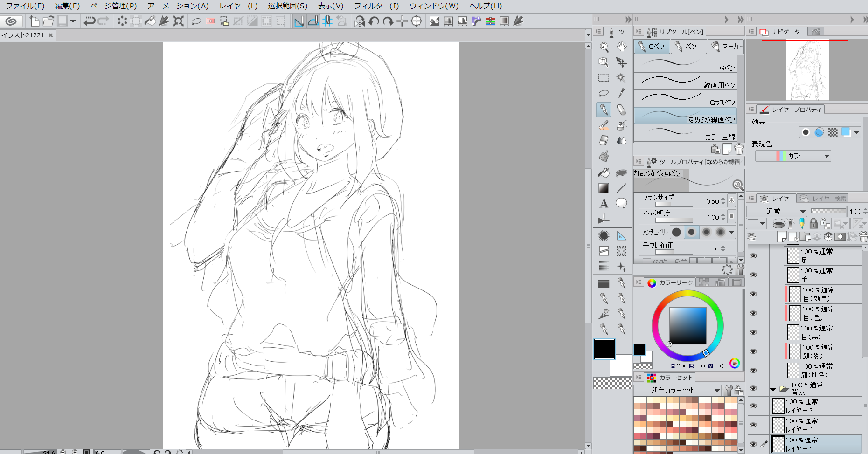Click the New document icon in command bar
This screenshot has height=454, width=868.
point(35,21)
